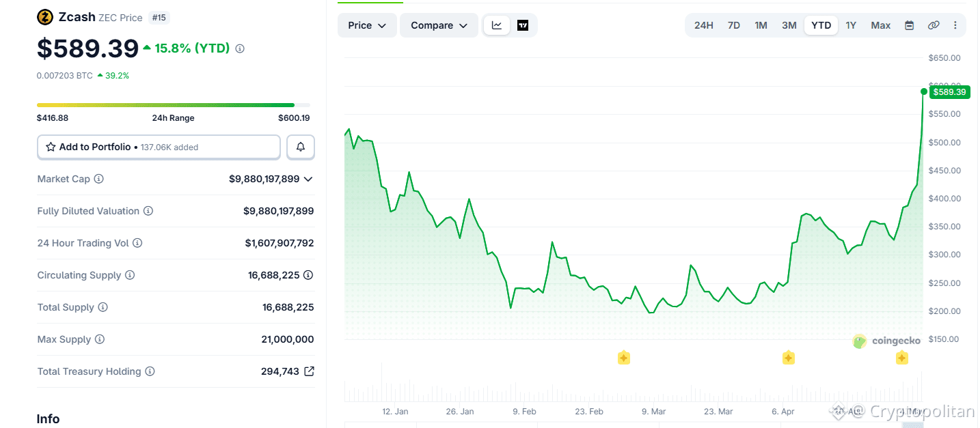Open the calendar date range icon
Image resolution: width=980 pixels, height=428 pixels.
coord(910,25)
